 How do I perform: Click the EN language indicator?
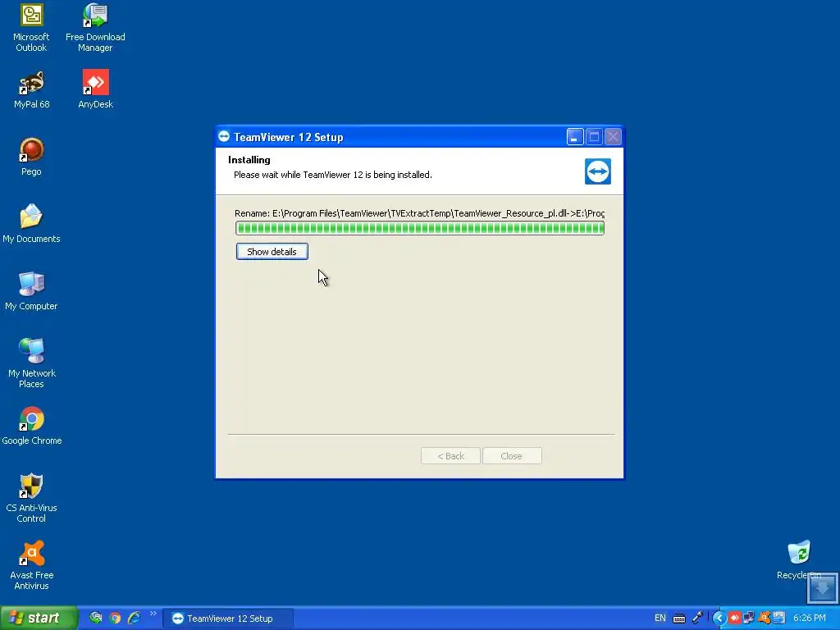tap(660, 619)
